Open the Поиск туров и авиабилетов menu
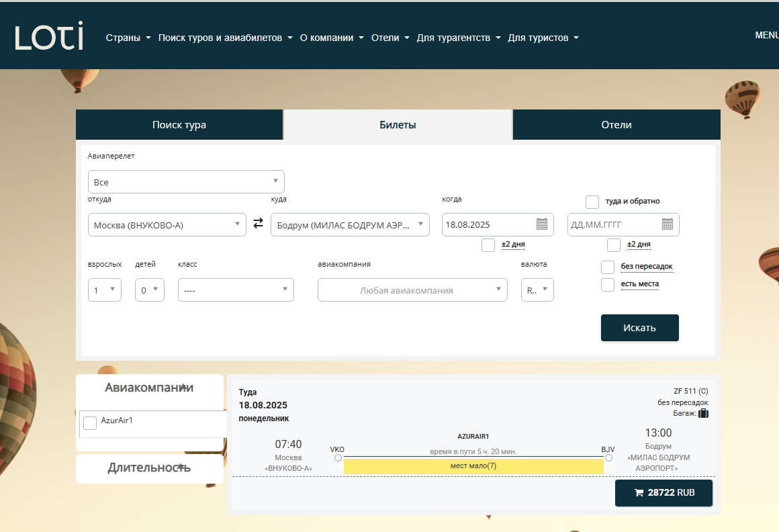This screenshot has height=532, width=779. coord(226,38)
